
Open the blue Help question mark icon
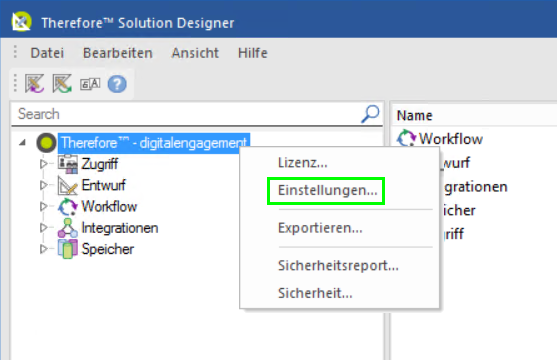(117, 84)
